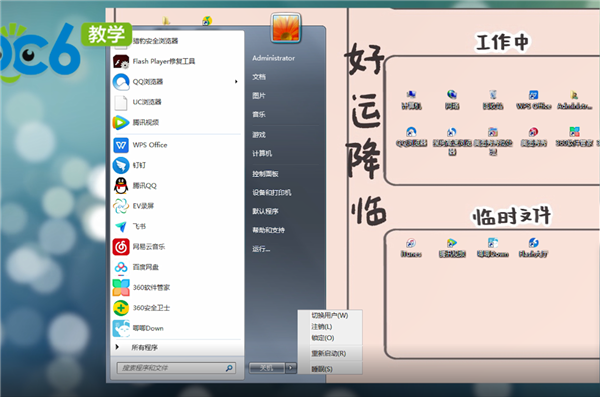
Task: Open EV录屏 recorder icon
Action: click(x=121, y=206)
